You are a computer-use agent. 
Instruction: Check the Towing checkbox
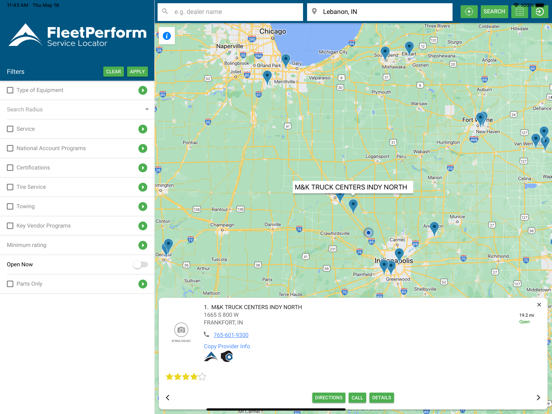point(10,206)
